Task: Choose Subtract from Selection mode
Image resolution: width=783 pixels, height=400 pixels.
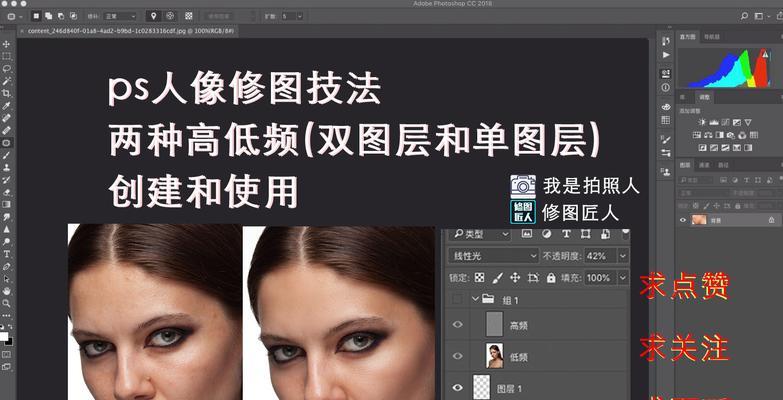Action: (61, 16)
